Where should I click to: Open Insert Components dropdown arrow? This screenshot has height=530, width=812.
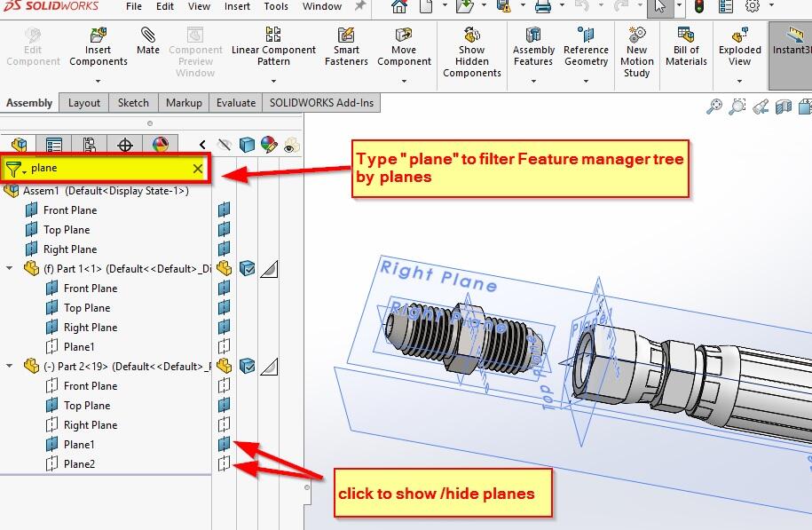99,81
